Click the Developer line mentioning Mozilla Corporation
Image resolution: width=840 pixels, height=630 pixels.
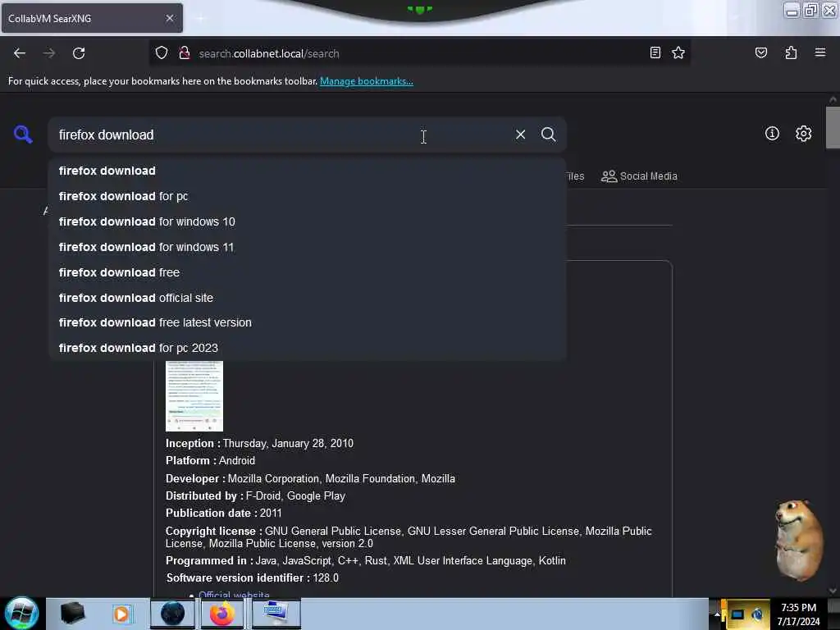tap(310, 478)
